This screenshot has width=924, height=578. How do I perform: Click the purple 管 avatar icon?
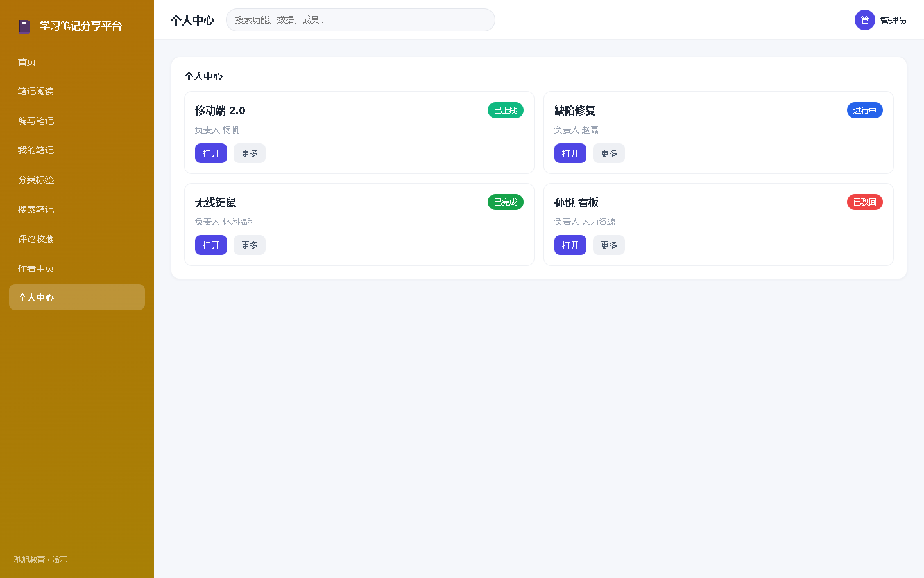pyautogui.click(x=865, y=20)
